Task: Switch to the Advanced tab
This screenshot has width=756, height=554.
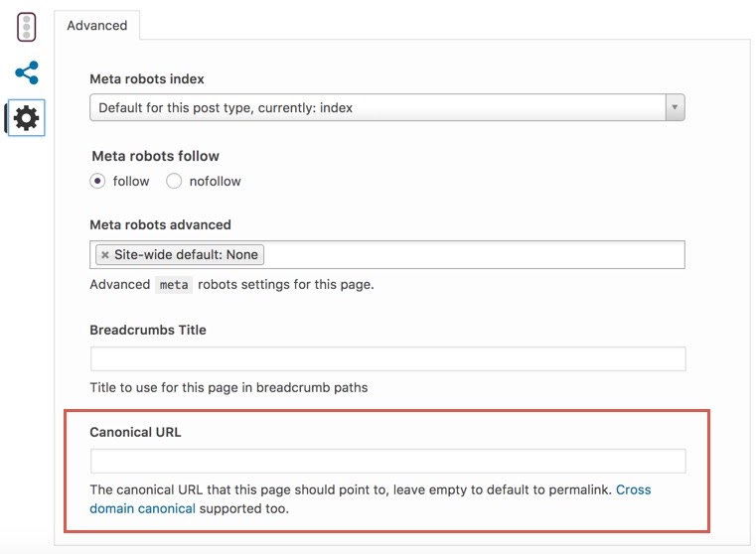Action: coord(97,26)
